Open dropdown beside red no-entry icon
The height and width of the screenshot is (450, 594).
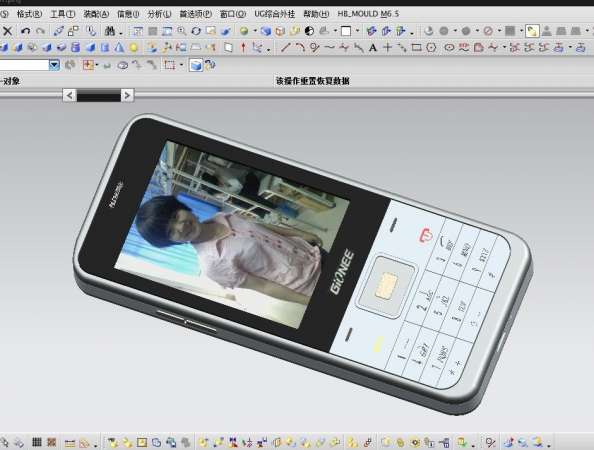(x=499, y=31)
